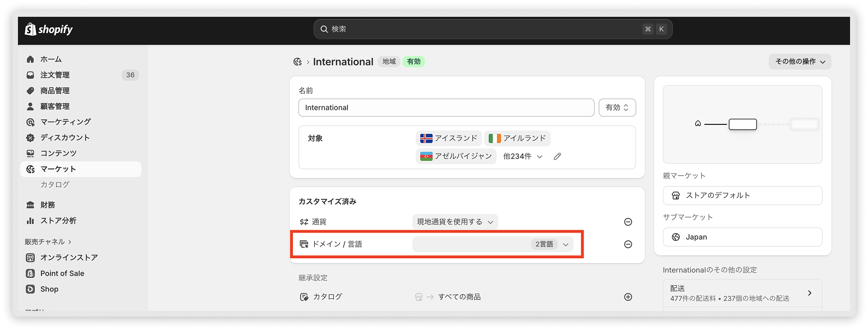Click the markets globe breadcrumb icon
The width and height of the screenshot is (868, 330).
[298, 62]
